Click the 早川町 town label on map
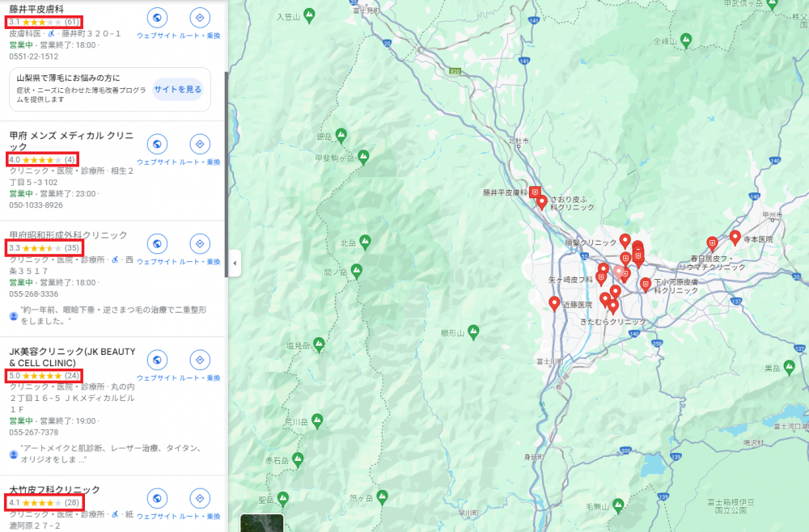The height and width of the screenshot is (532, 809). tap(468, 513)
